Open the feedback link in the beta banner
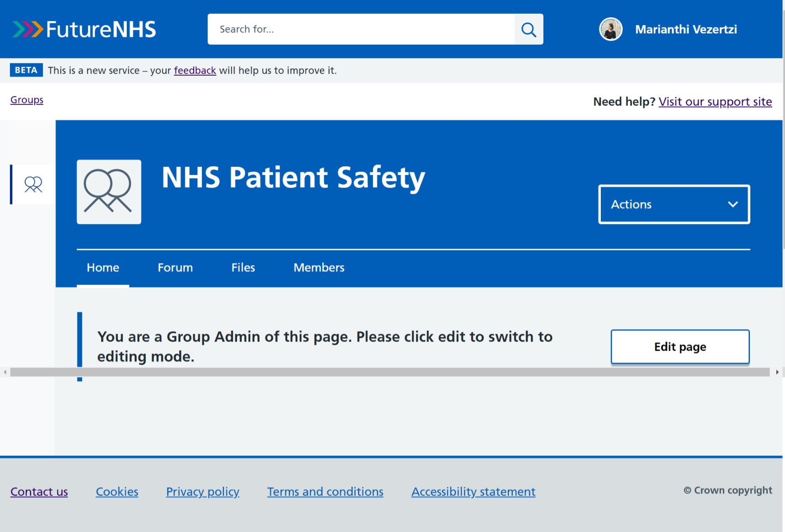 [195, 70]
